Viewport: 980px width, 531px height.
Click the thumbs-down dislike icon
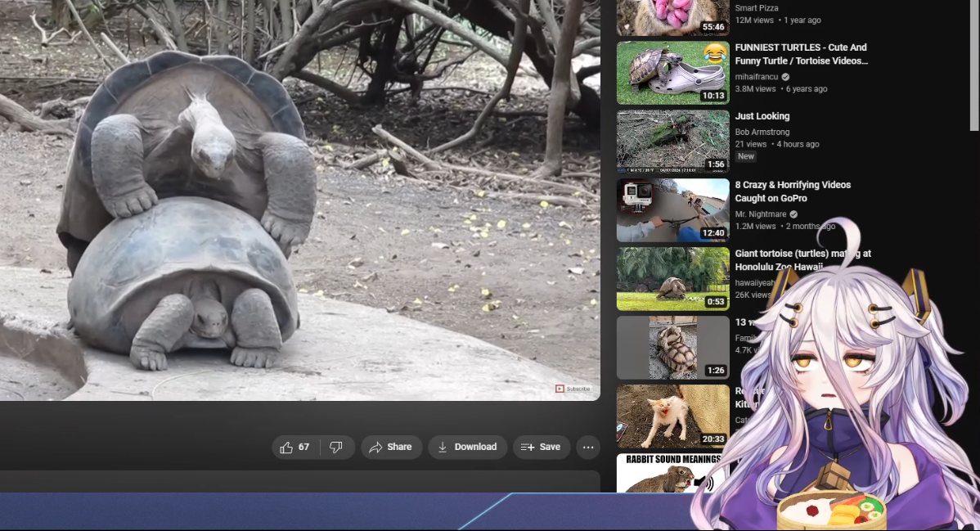(336, 448)
